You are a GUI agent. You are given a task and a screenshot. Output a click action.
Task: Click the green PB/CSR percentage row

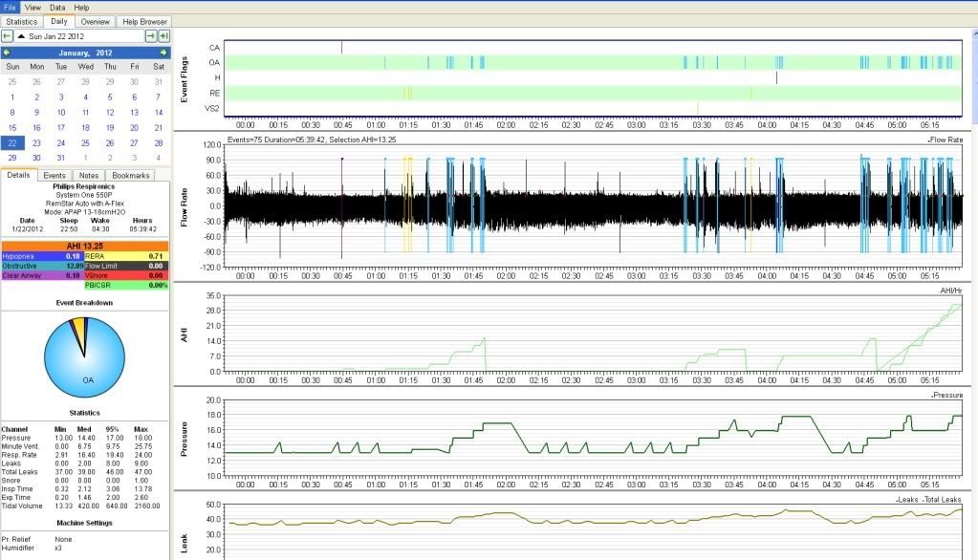tap(126, 285)
